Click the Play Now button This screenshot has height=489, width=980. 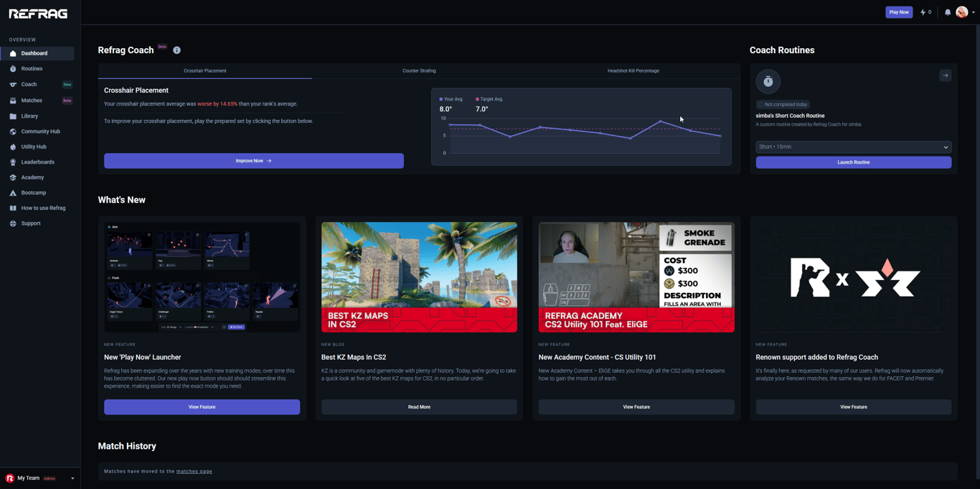click(x=899, y=12)
